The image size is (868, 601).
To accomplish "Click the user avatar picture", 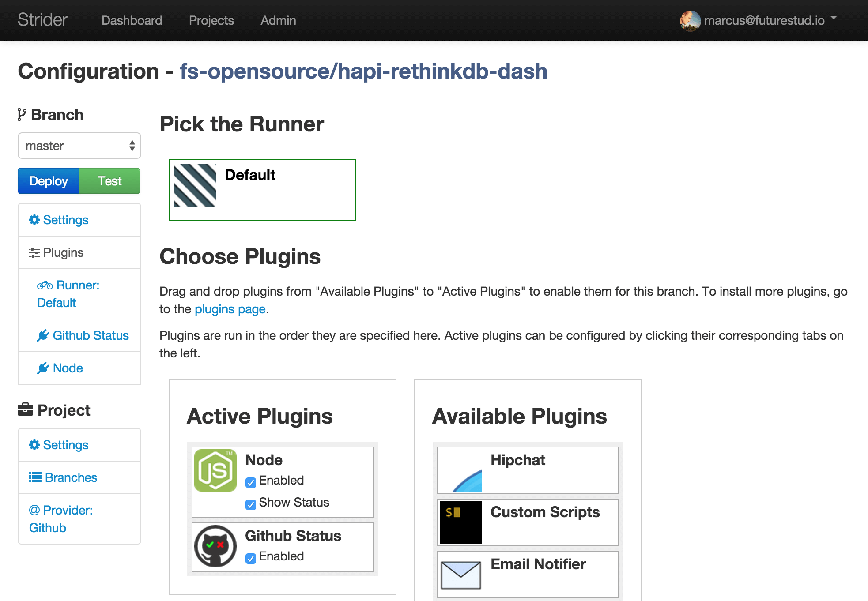I will click(x=690, y=21).
